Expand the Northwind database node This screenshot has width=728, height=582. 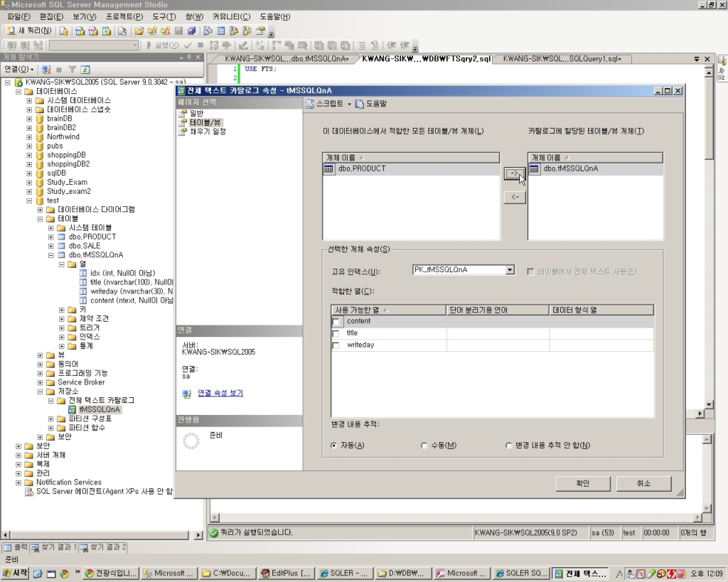click(x=29, y=137)
